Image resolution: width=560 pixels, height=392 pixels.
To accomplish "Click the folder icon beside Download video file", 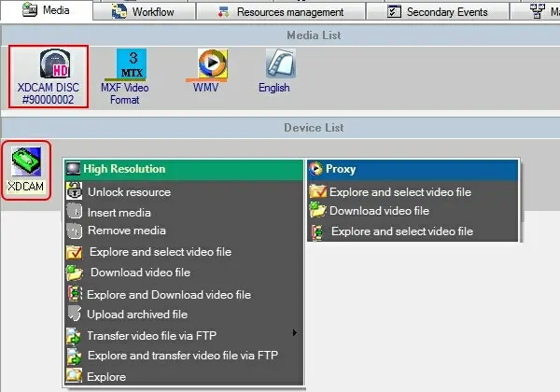I will 75,273.
